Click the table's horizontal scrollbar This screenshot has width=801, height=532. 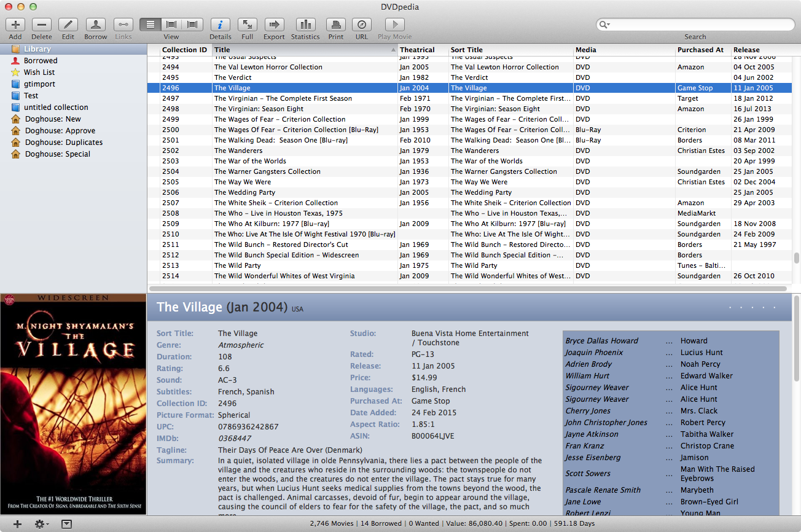pyautogui.click(x=468, y=288)
